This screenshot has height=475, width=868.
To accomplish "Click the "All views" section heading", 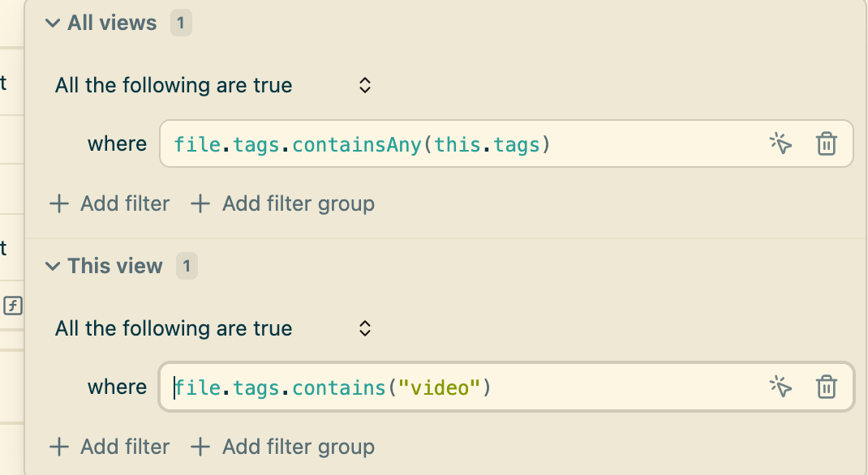I will click(x=112, y=23).
